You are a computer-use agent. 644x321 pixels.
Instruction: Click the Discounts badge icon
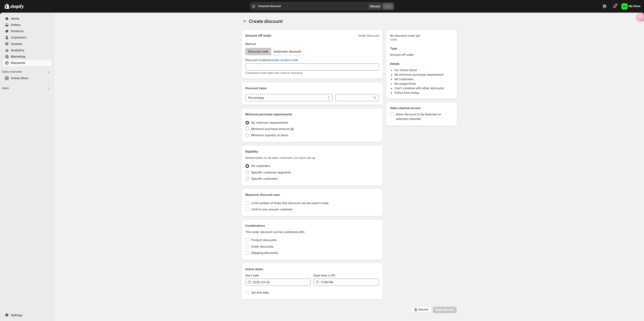pos(7,63)
